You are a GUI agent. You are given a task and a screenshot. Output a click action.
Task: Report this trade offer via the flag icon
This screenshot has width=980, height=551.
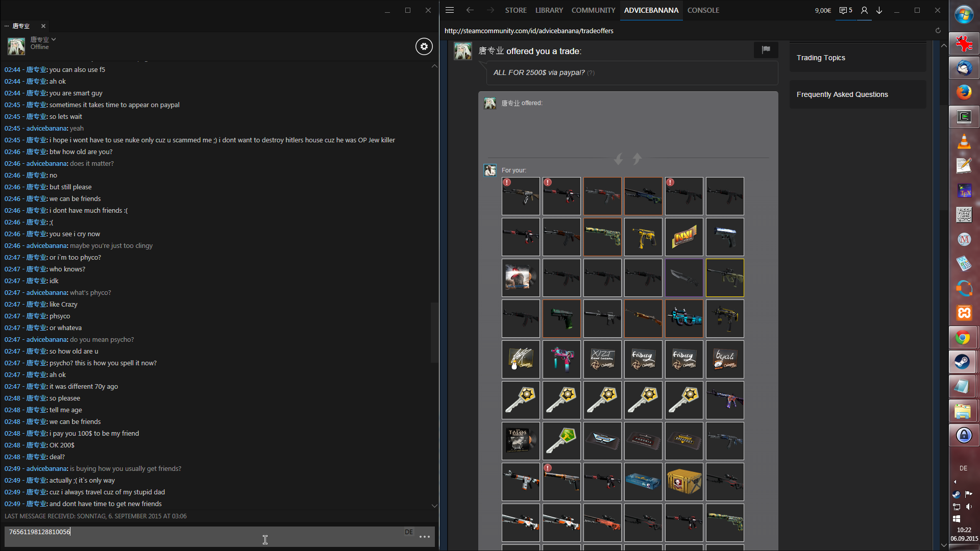(766, 49)
